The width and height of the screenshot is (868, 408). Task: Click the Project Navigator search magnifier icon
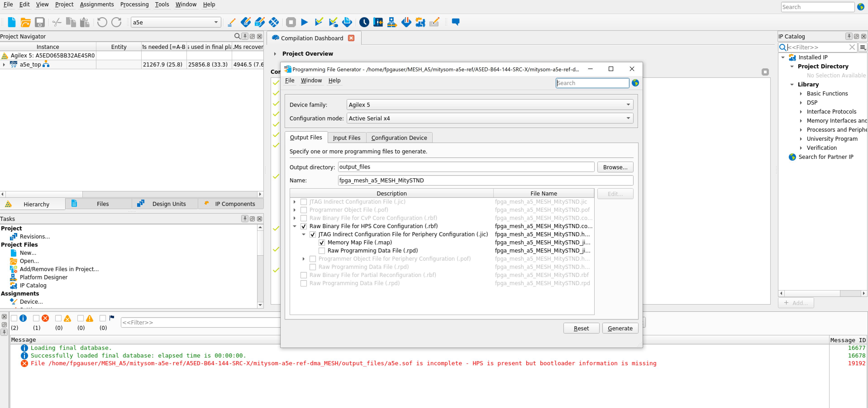(x=237, y=36)
